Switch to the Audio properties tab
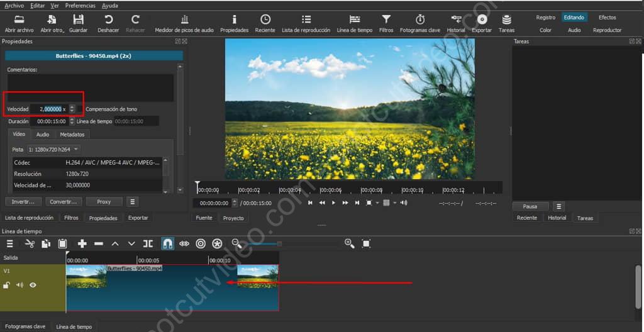The width and height of the screenshot is (644, 332). (43, 135)
